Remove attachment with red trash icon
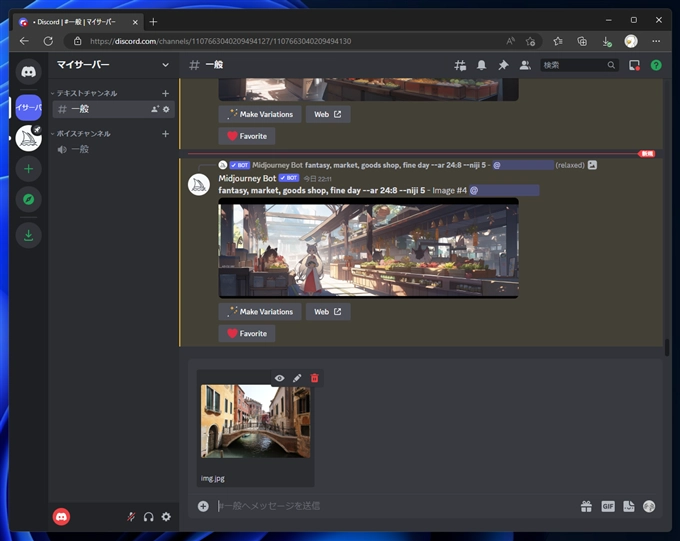This screenshot has height=541, width=680. point(314,378)
